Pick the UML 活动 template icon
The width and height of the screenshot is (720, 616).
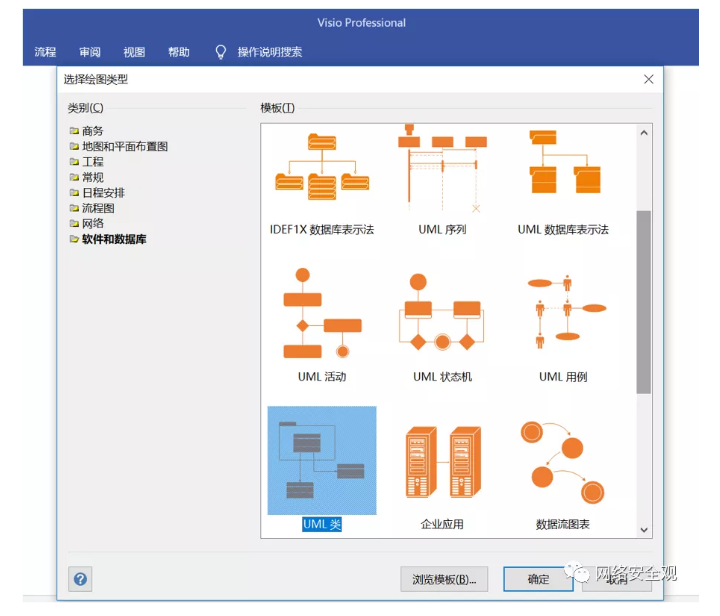pos(322,313)
